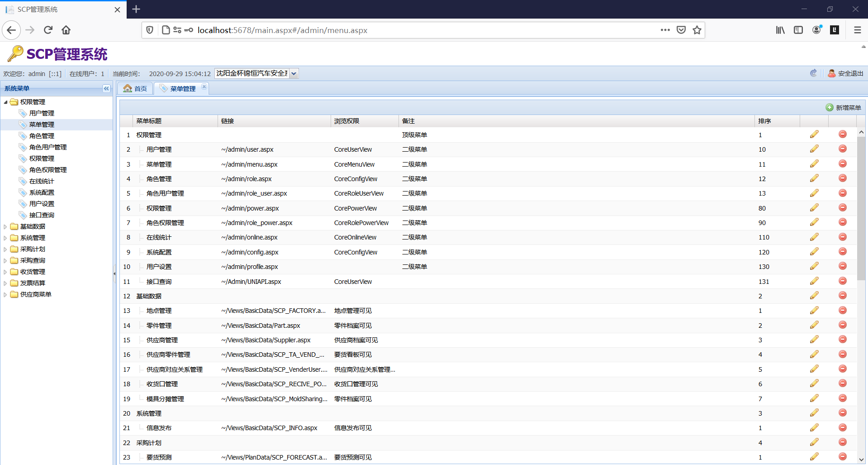Edit the 接口查询 row
The height and width of the screenshot is (465, 868).
814,281
